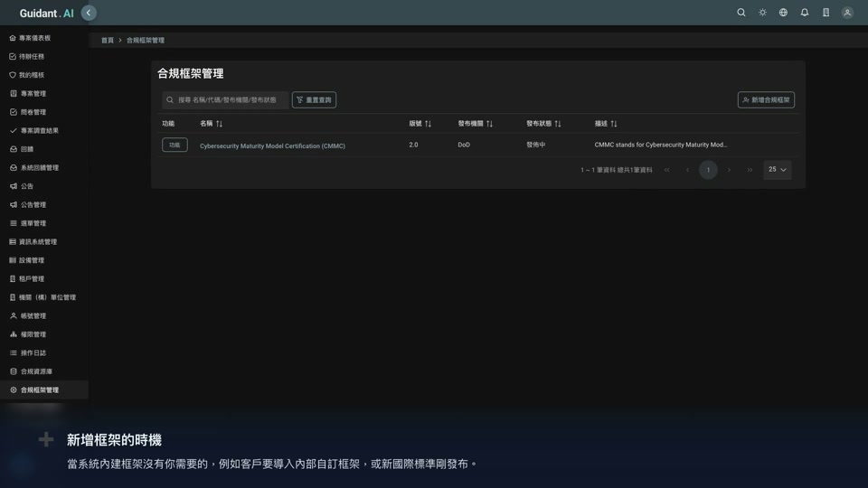Viewport: 868px width, 488px height.
Task: Click the 功能 column header
Action: (168, 124)
